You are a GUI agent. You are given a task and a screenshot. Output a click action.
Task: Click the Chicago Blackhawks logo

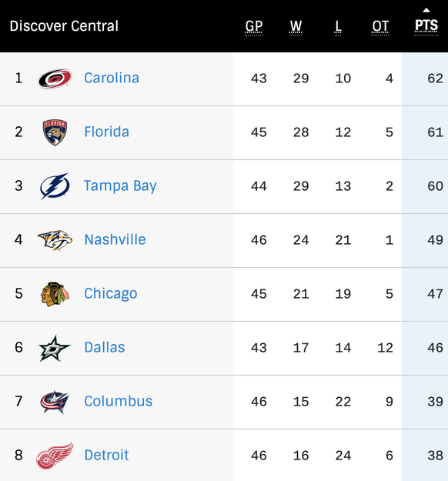tap(55, 294)
